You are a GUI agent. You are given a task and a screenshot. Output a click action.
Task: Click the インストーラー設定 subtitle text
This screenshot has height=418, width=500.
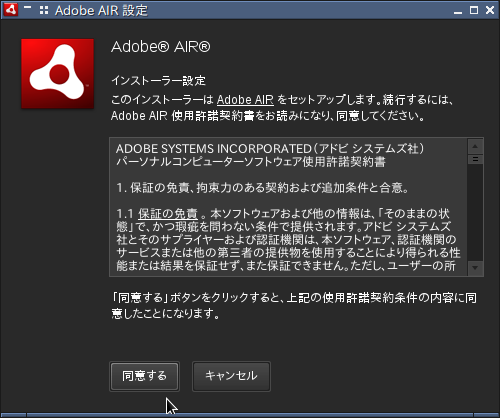158,81
